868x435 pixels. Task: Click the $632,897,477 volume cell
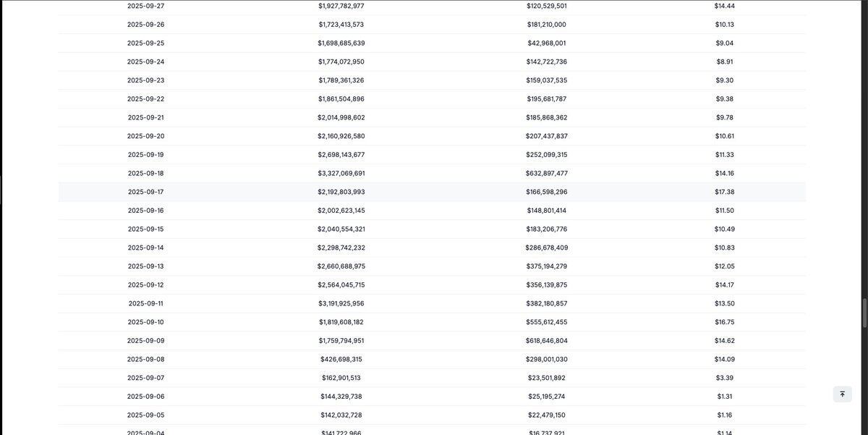pos(547,173)
